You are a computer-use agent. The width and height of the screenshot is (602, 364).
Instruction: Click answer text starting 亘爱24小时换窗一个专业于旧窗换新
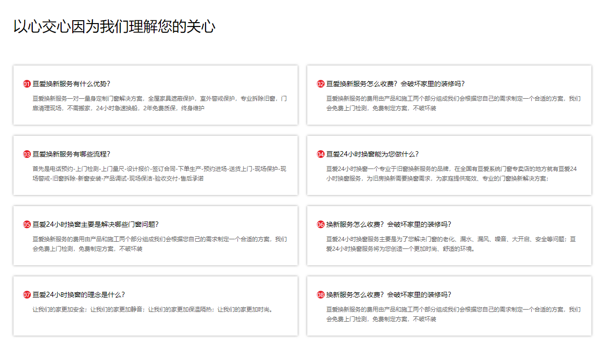coord(452,174)
